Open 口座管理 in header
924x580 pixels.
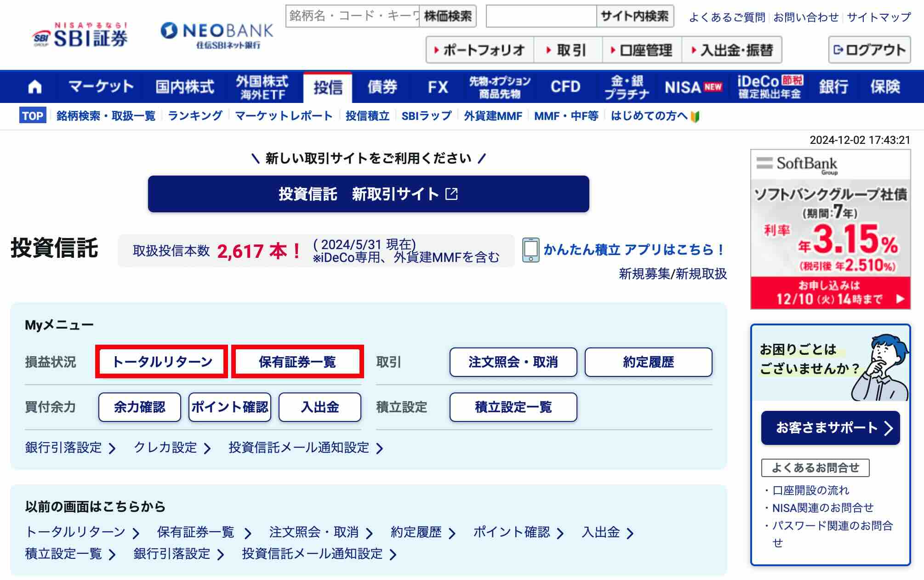642,50
